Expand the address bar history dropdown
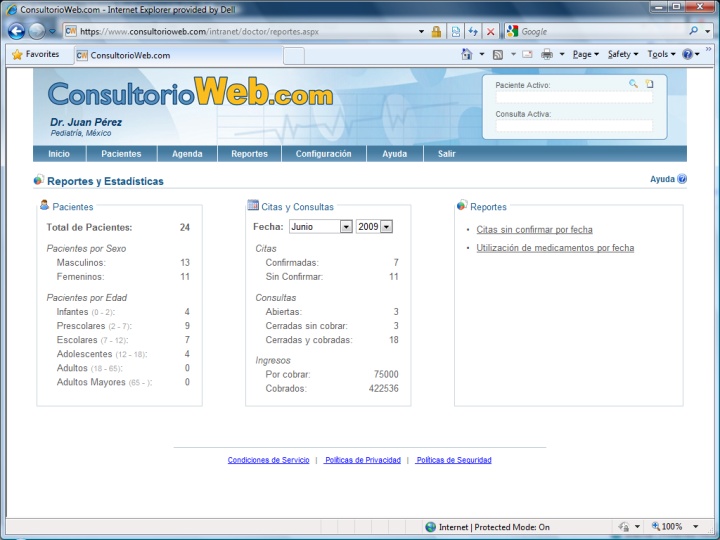Image resolution: width=720 pixels, height=540 pixels. pos(421,32)
